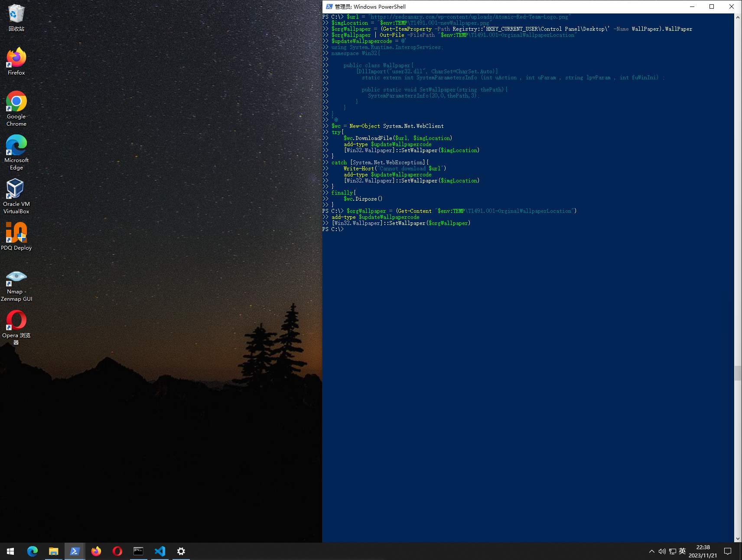
Task: Open network status in system tray
Action: click(x=672, y=551)
